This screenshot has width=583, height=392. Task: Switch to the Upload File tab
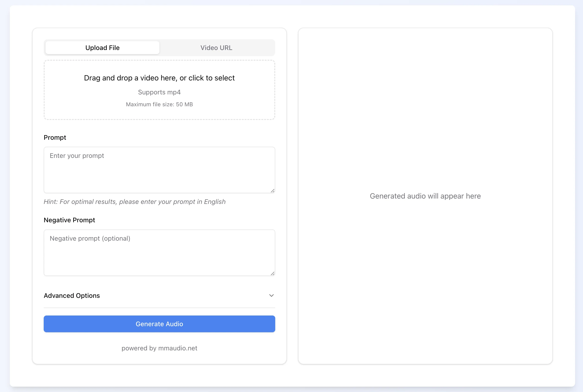102,48
